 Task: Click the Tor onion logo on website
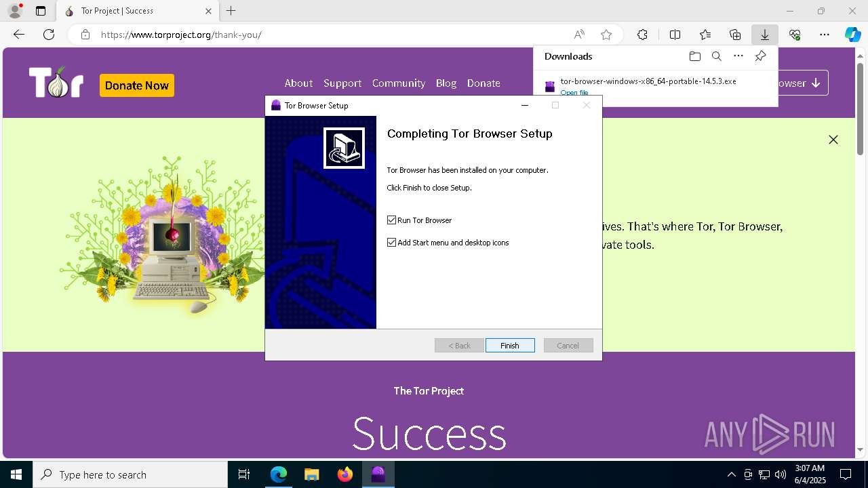tap(56, 83)
